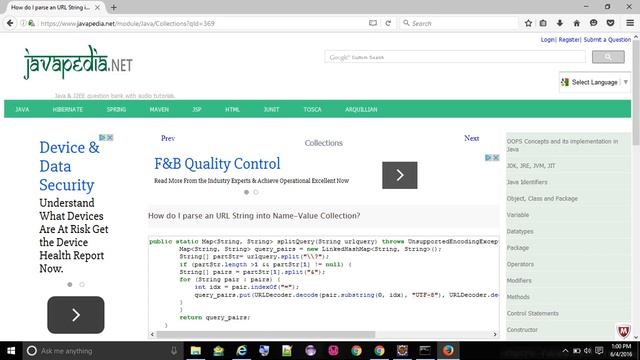Screen dimensions: 640x360
Task: Open the HIBERNATE menu item
Action: click(68, 109)
